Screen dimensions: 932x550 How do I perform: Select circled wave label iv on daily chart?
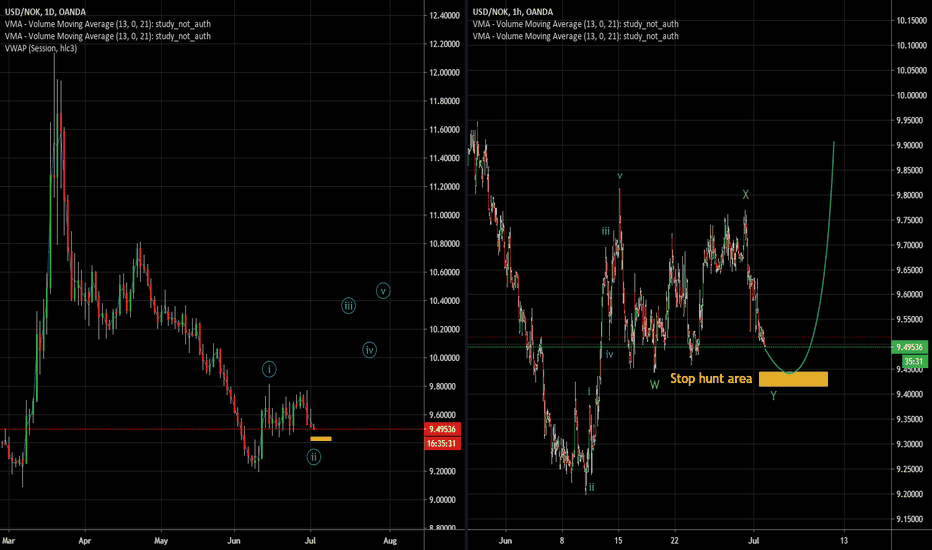370,350
